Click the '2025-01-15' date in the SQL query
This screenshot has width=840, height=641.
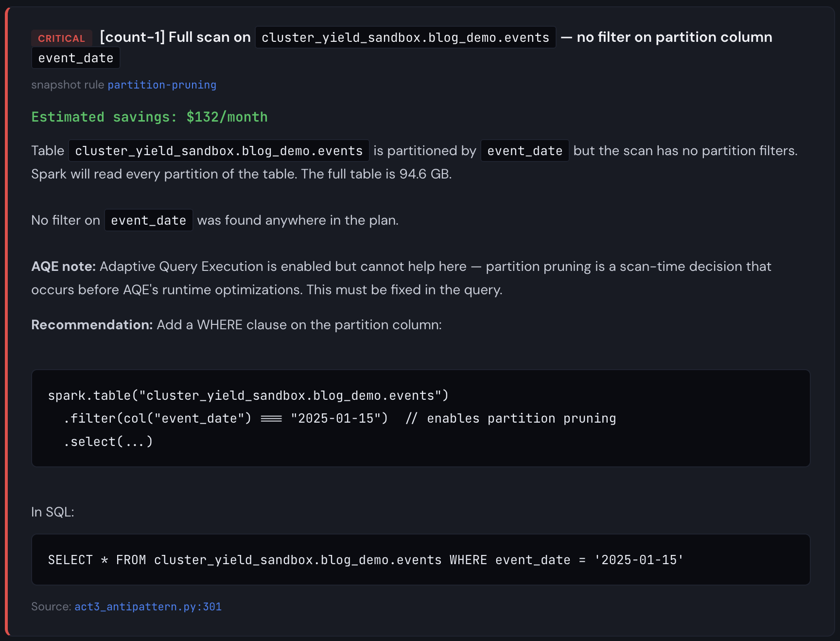click(638, 560)
